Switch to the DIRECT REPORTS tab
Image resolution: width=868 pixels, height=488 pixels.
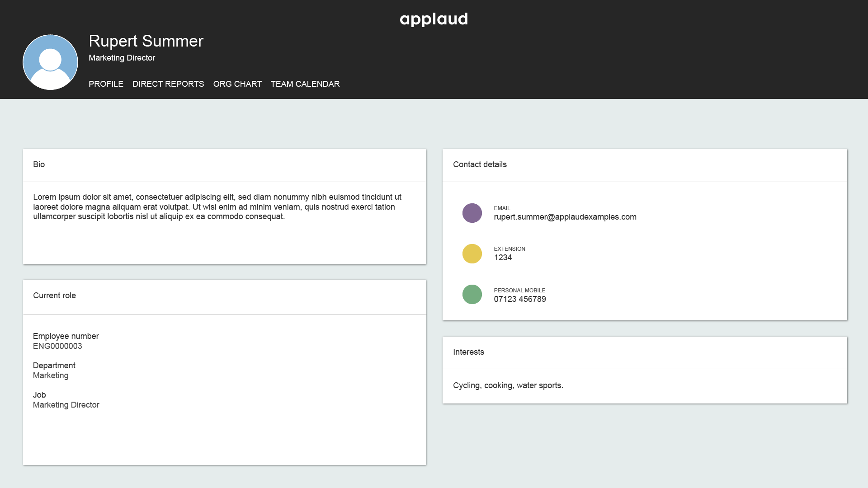point(168,84)
